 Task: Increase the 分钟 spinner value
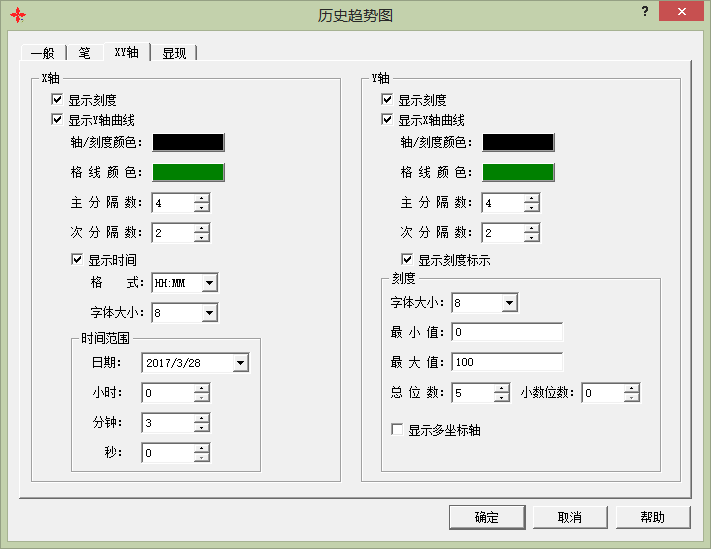202,418
